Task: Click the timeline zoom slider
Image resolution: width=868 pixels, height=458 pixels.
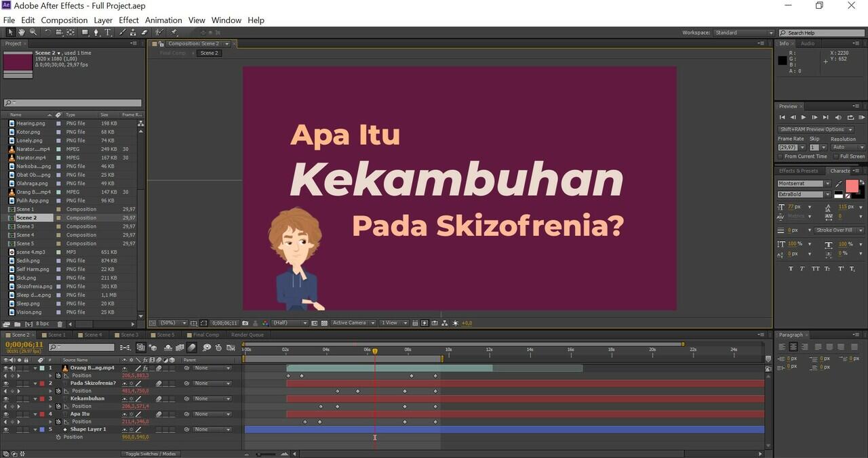Action: tap(265, 454)
